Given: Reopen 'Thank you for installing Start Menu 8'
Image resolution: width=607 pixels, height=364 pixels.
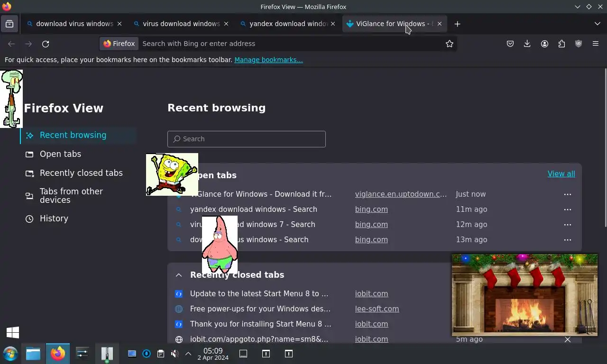Looking at the screenshot, I should [x=261, y=324].
